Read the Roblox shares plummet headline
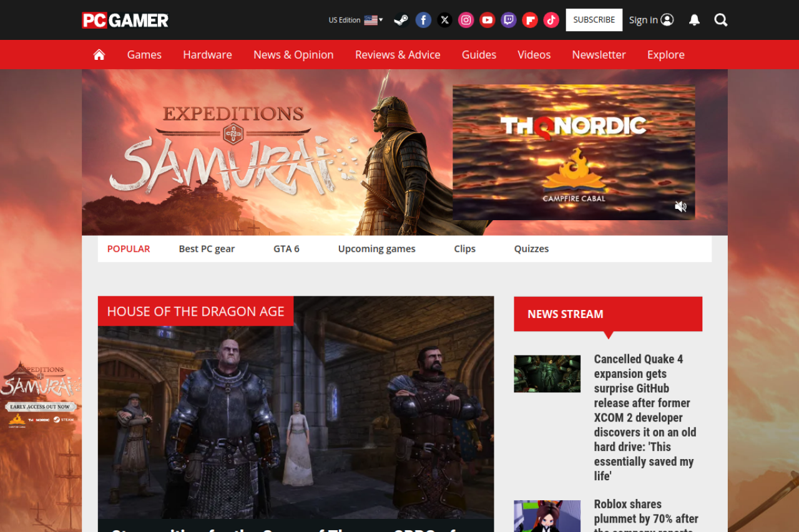This screenshot has width=799, height=532. click(x=646, y=515)
